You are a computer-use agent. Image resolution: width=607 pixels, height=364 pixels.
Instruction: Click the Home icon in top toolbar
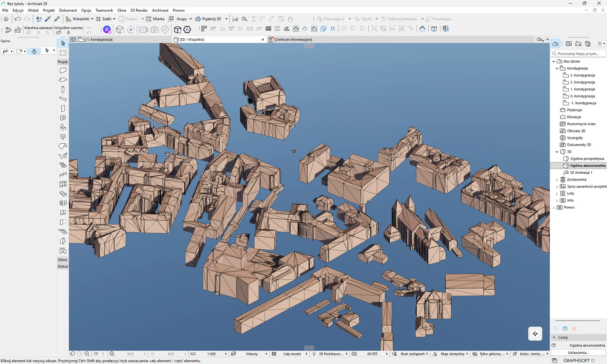(6, 19)
